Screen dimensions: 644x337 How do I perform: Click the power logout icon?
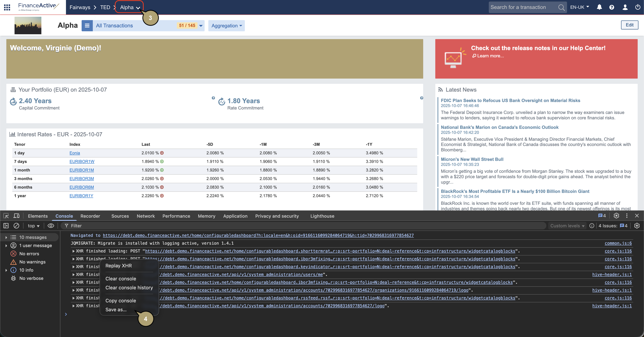pyautogui.click(x=637, y=7)
